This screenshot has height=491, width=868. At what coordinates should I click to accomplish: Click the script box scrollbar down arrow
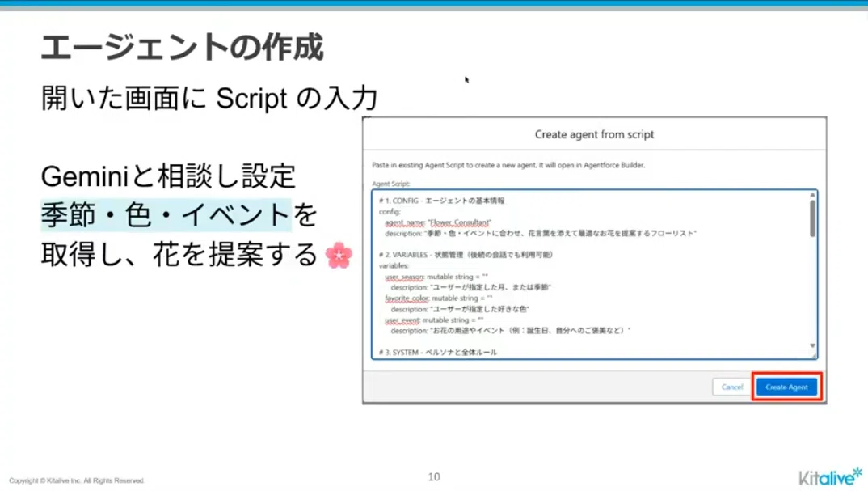[x=812, y=346]
